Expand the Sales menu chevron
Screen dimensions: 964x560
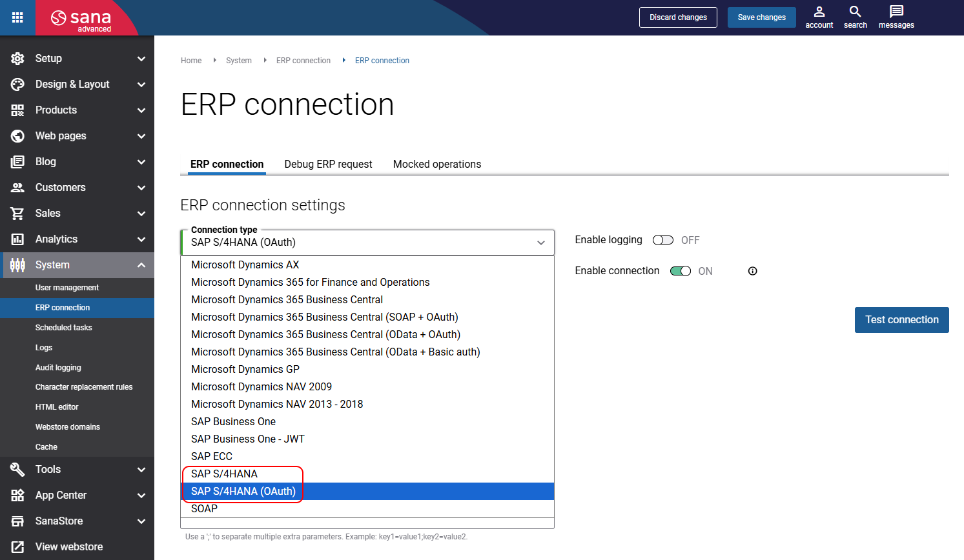point(141,214)
